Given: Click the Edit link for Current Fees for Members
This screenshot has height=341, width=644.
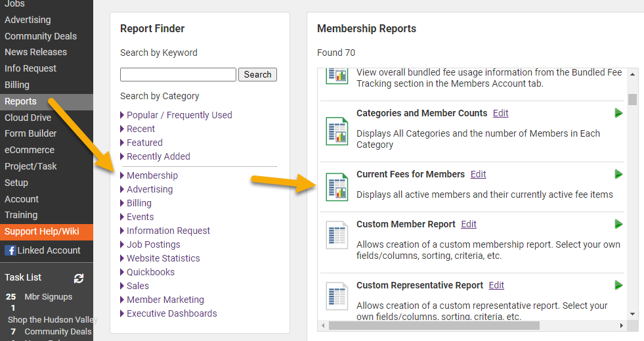Looking at the screenshot, I should coord(478,174).
